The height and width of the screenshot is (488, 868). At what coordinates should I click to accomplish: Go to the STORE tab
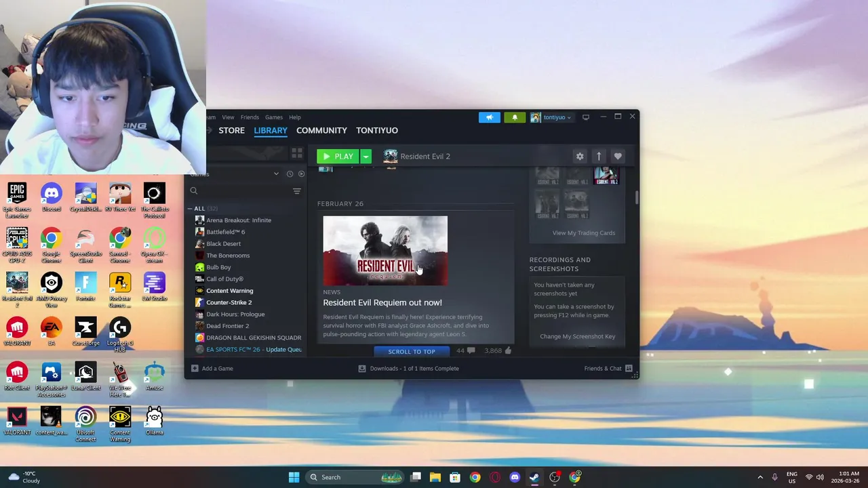tap(231, 131)
